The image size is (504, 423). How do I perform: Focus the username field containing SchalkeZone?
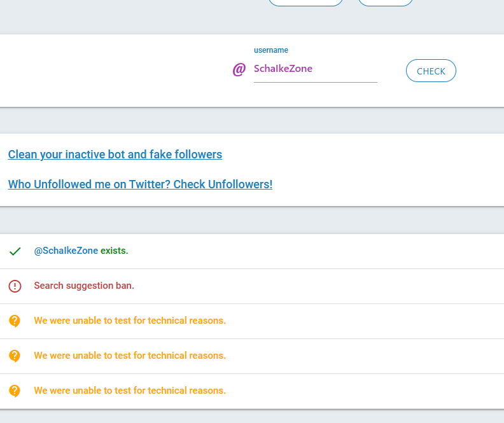click(316, 69)
